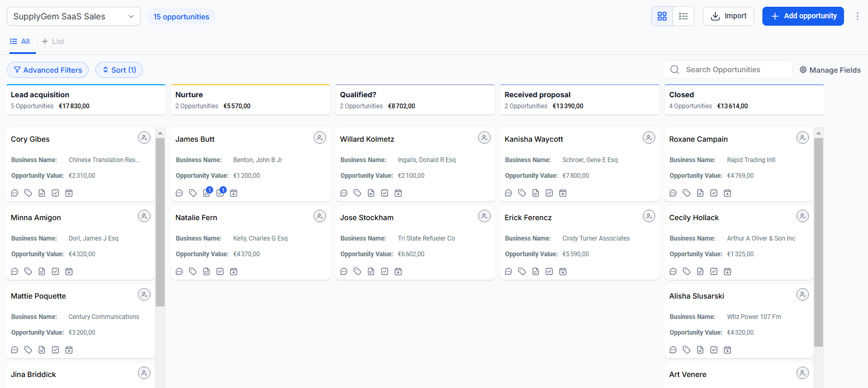This screenshot has height=388, width=868.
Task: Expand Advanced Filters panel
Action: coord(48,70)
